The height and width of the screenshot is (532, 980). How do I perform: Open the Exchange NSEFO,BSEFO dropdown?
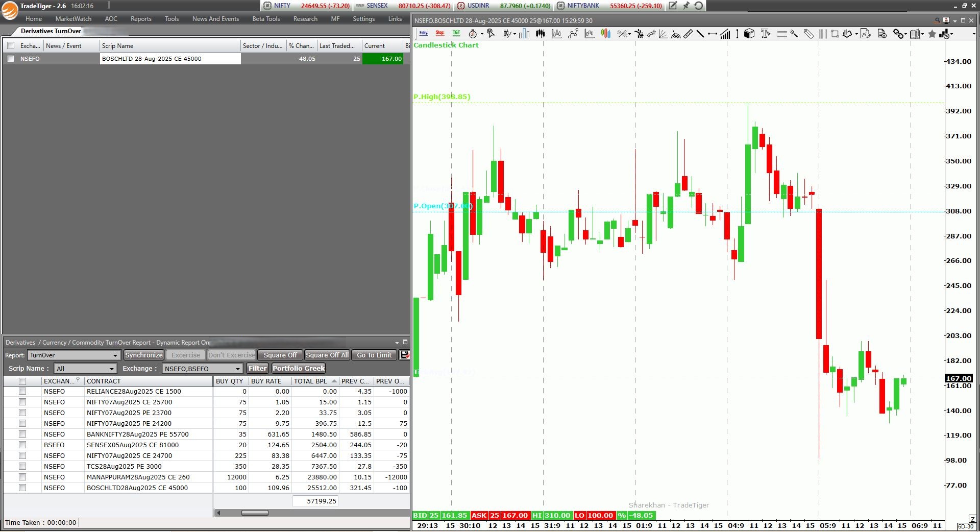tap(202, 369)
